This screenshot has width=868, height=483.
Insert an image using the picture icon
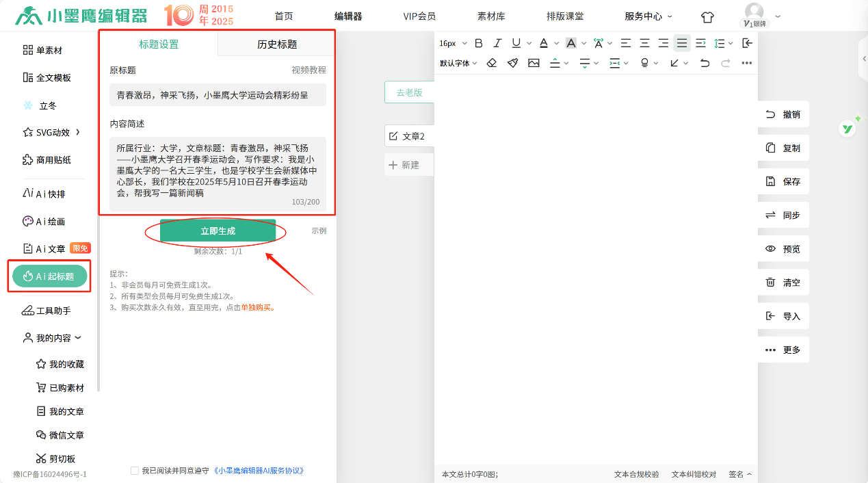click(x=534, y=63)
